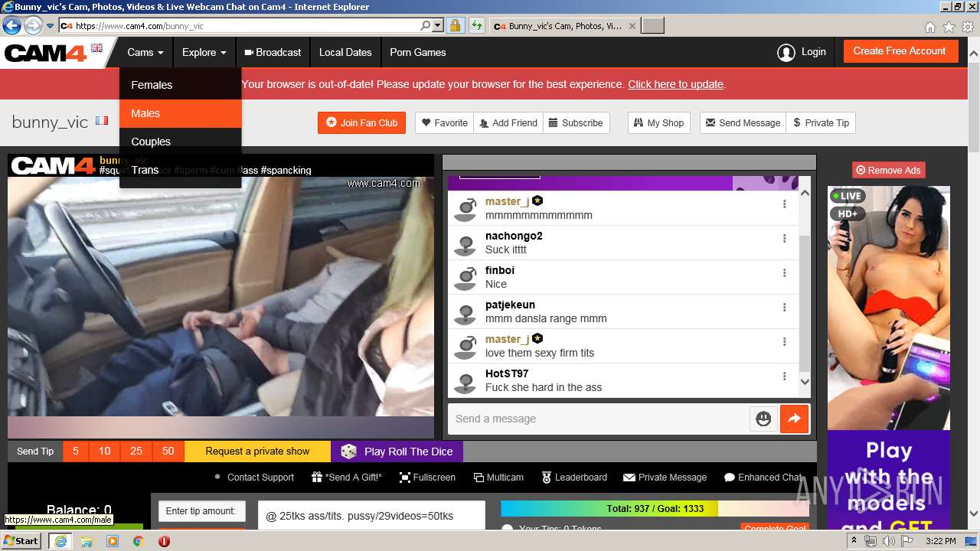Image resolution: width=980 pixels, height=551 pixels.
Task: Click the Windows Start button
Action: pyautogui.click(x=21, y=541)
